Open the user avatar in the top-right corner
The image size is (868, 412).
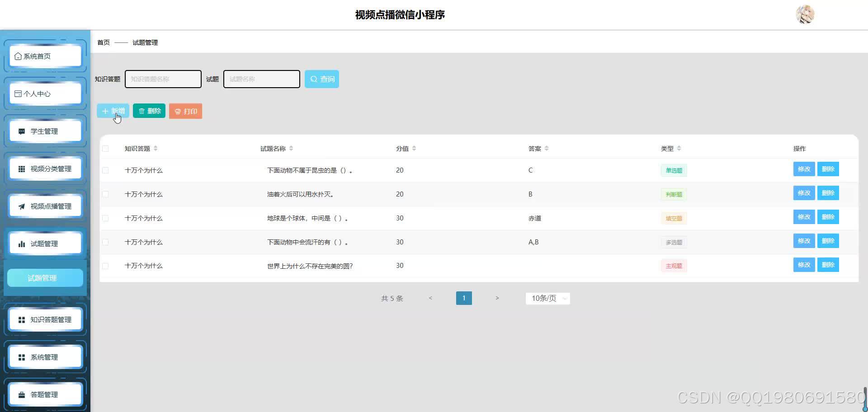tap(805, 14)
